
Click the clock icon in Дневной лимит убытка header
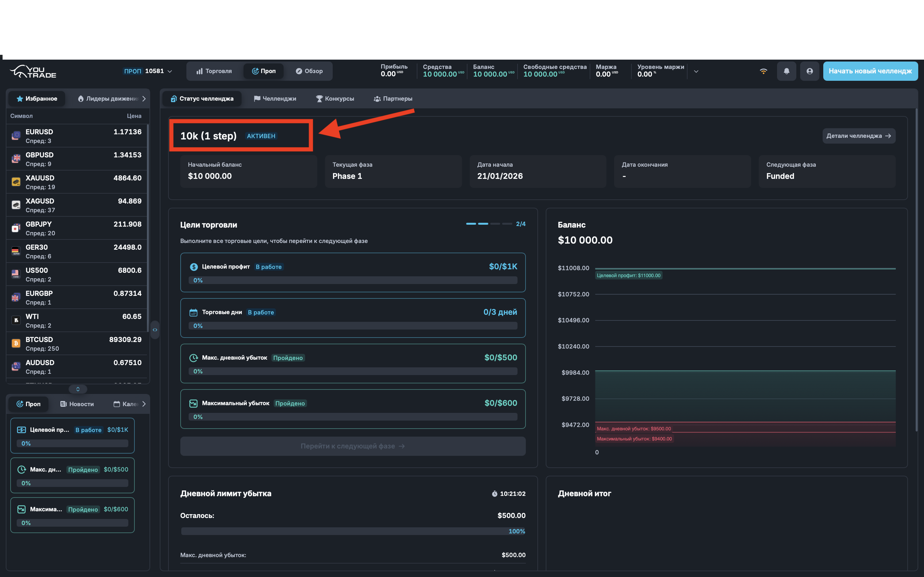point(494,493)
